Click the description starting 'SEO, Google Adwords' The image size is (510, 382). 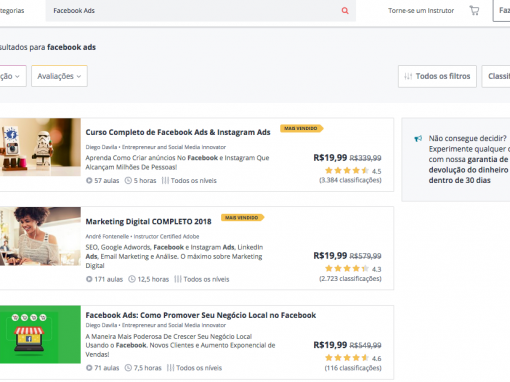click(x=174, y=256)
